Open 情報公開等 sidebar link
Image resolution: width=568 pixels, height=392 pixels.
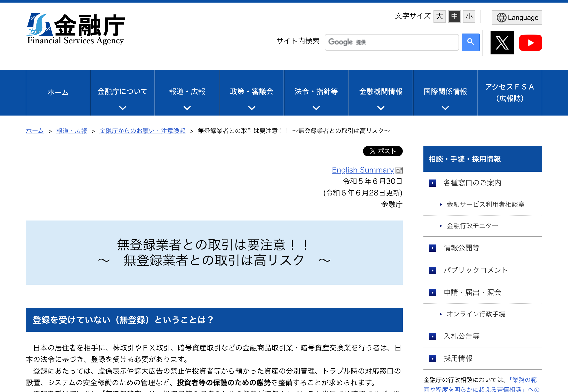coord(462,248)
